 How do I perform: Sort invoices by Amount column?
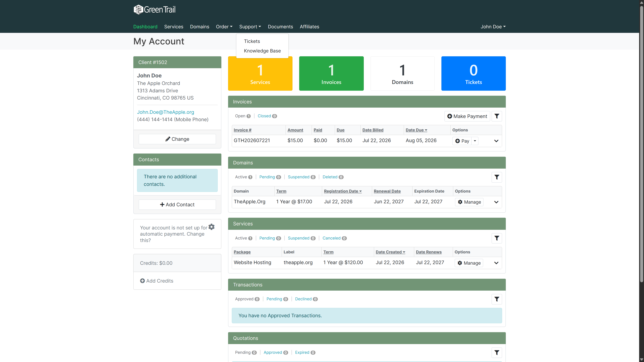pyautogui.click(x=295, y=130)
